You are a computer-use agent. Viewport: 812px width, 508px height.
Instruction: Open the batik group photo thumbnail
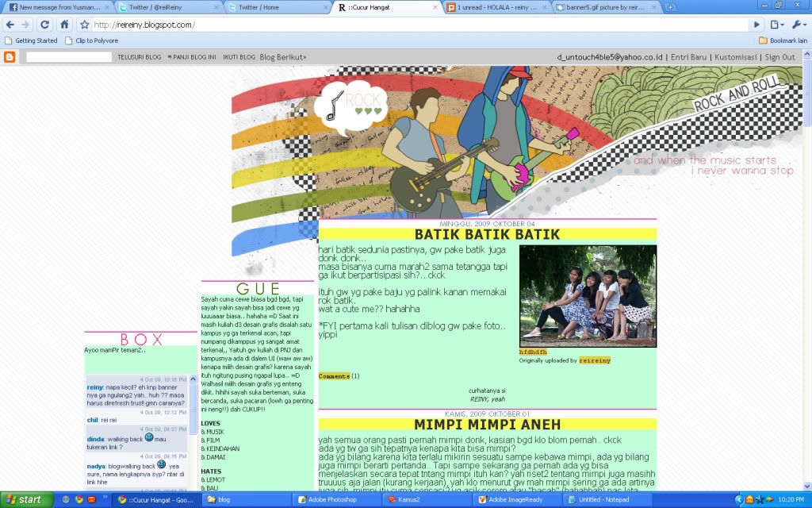588,296
